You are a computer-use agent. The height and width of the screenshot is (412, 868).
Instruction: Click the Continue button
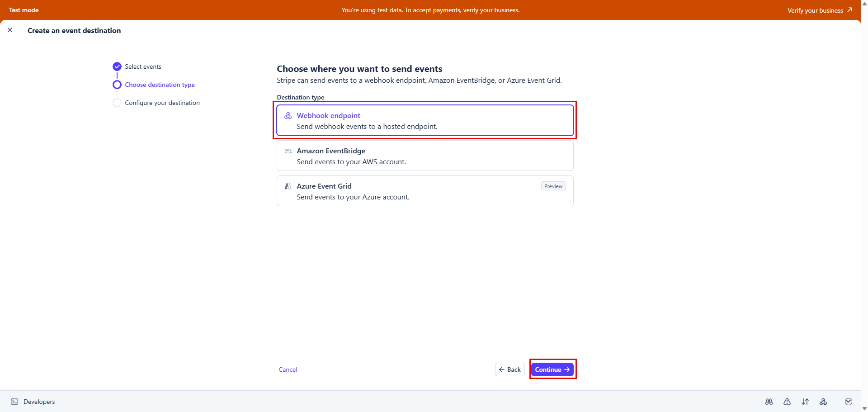[552, 369]
